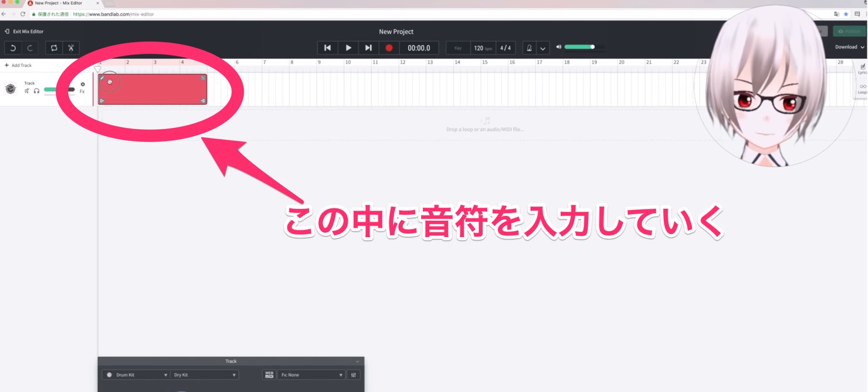
Task: Solo the Track with headphones icon
Action: tap(36, 91)
